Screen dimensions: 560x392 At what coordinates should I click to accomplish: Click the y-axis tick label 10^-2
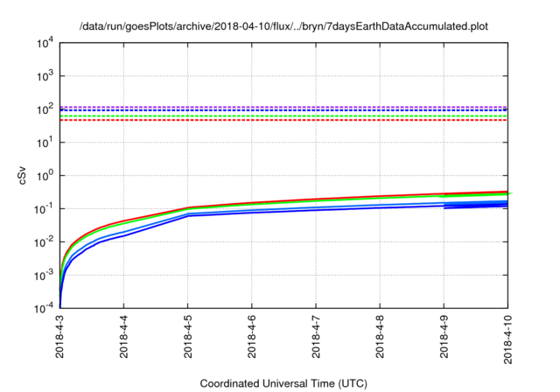[44, 241]
